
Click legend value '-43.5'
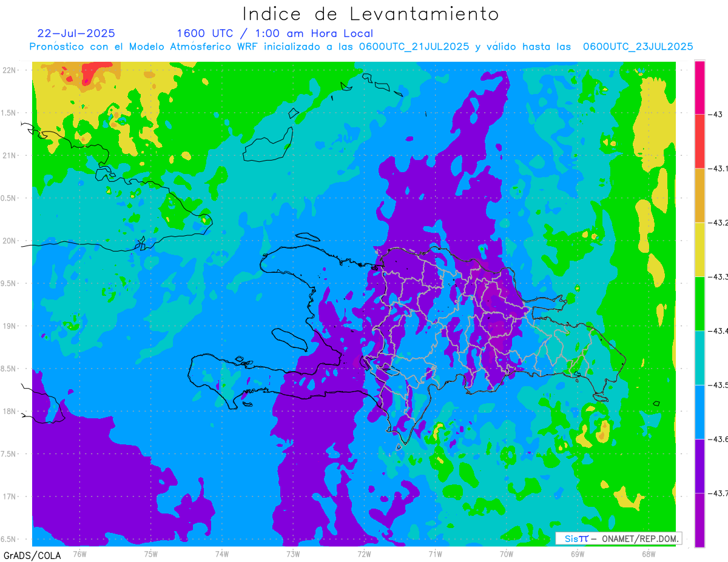click(x=718, y=385)
